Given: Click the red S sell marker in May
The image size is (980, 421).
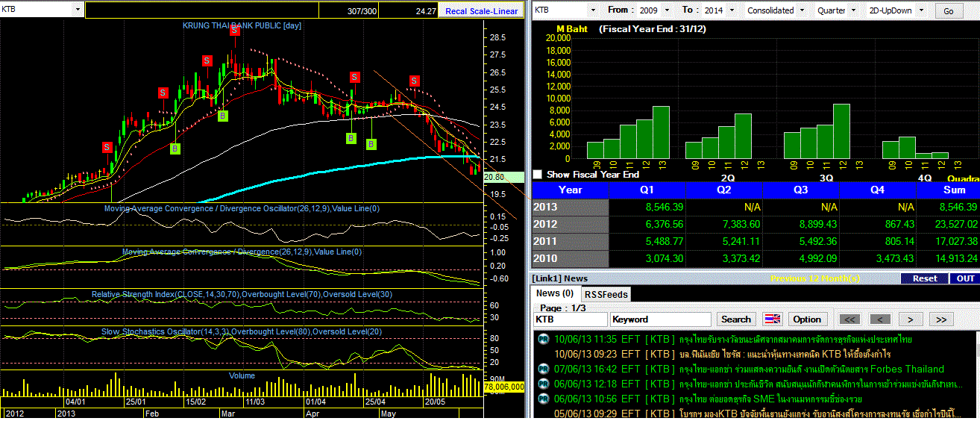Looking at the screenshot, I should [x=413, y=81].
